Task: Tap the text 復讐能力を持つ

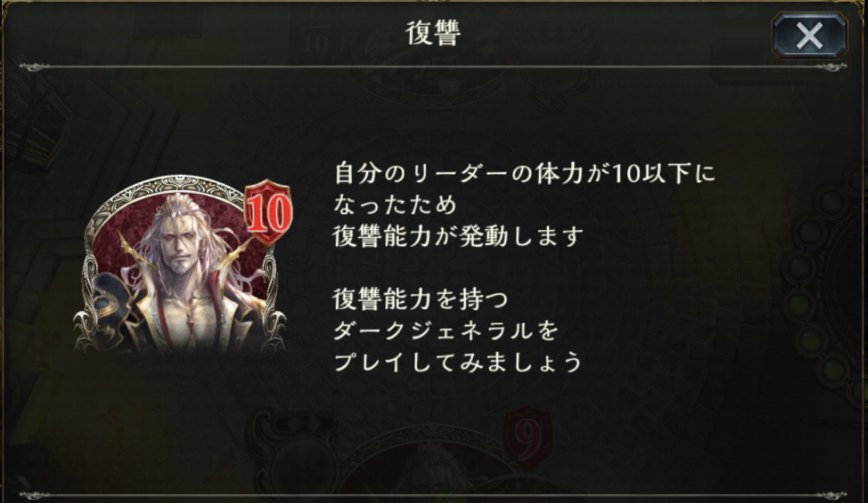Action: click(421, 299)
